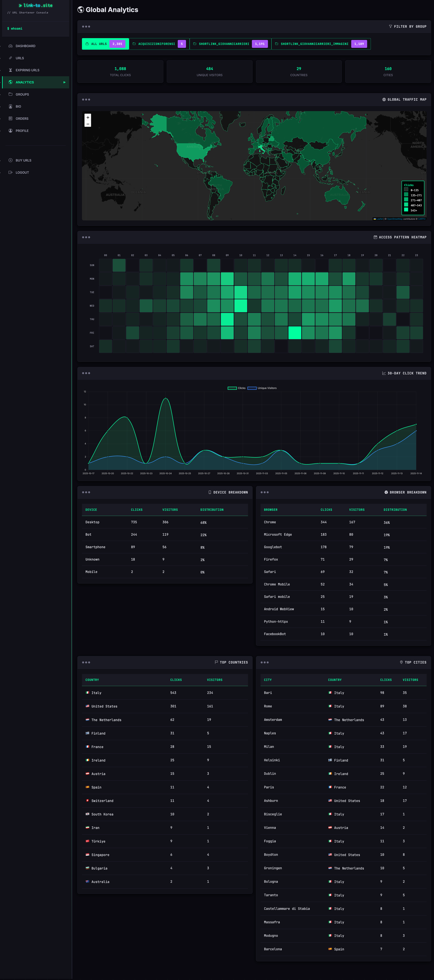Expand Analytics using its arrow indicator
The image size is (434, 980).
click(65, 82)
